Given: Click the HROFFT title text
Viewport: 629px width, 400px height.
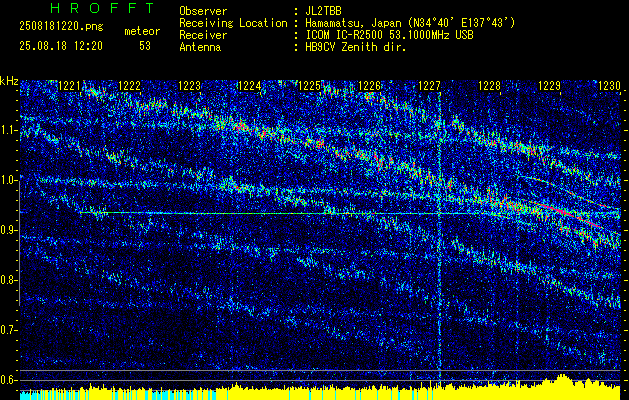Looking at the screenshot, I should coord(102,8).
